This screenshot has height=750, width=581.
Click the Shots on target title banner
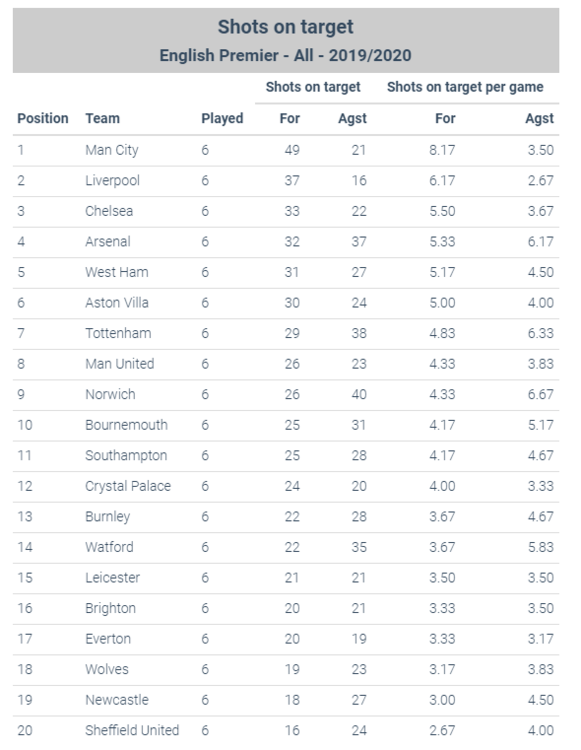(x=286, y=41)
